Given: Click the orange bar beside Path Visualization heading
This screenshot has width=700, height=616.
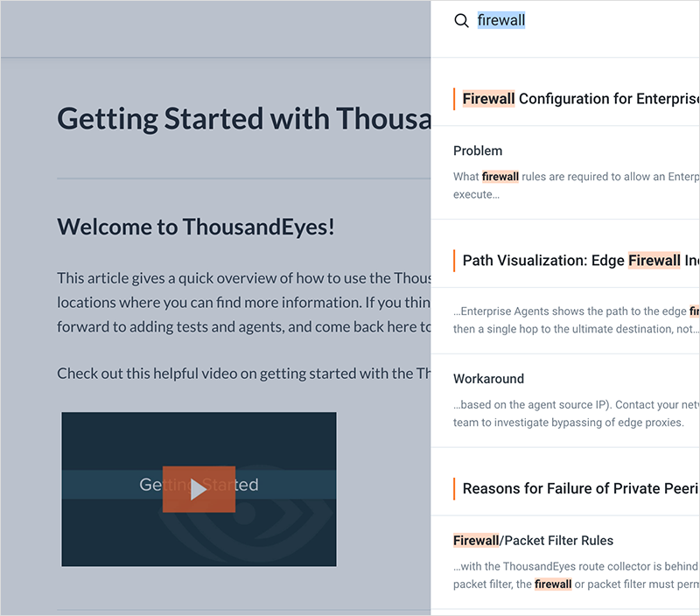Looking at the screenshot, I should click(454, 260).
